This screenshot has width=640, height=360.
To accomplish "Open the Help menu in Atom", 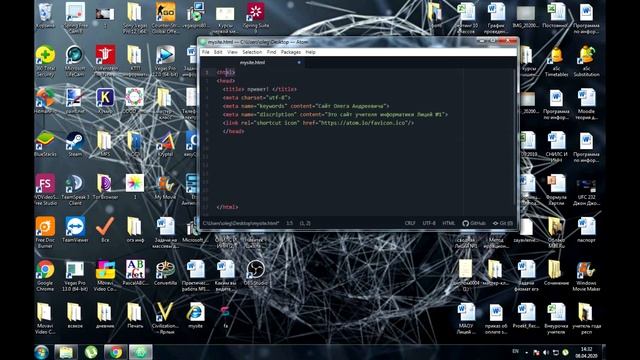I will coord(311,52).
